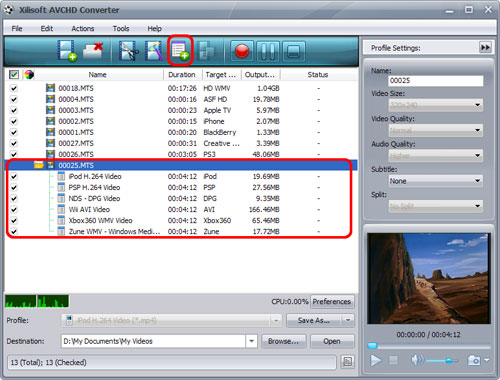
Task: Click profile icon of iPod H.264 Video
Action: point(61,176)
